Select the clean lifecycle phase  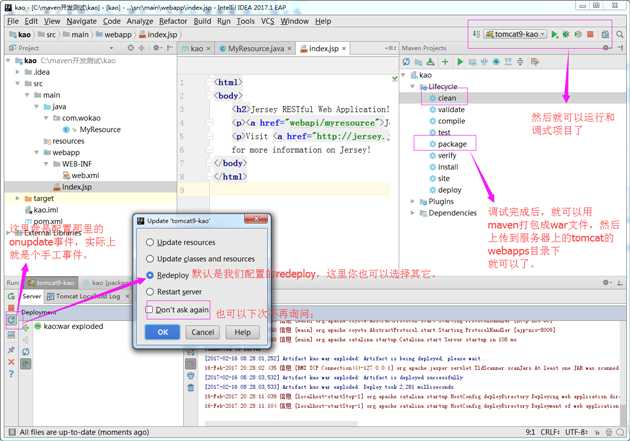coord(447,98)
